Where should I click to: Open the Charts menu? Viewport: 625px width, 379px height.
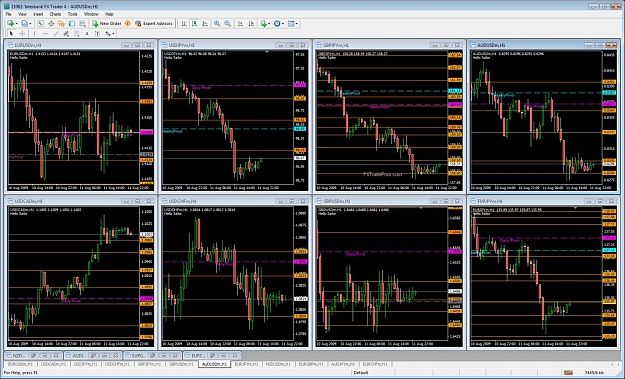tap(55, 14)
